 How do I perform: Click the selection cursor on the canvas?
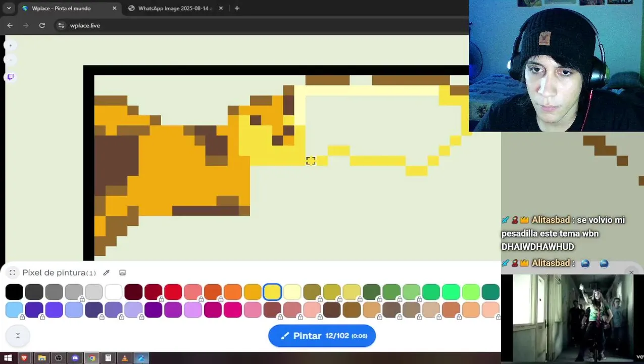(311, 161)
